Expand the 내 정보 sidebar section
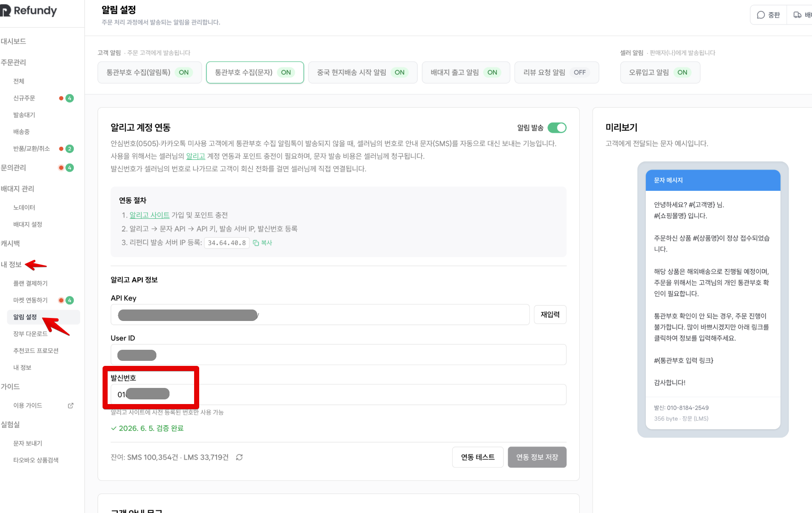Image resolution: width=812 pixels, height=513 pixels. click(x=11, y=265)
